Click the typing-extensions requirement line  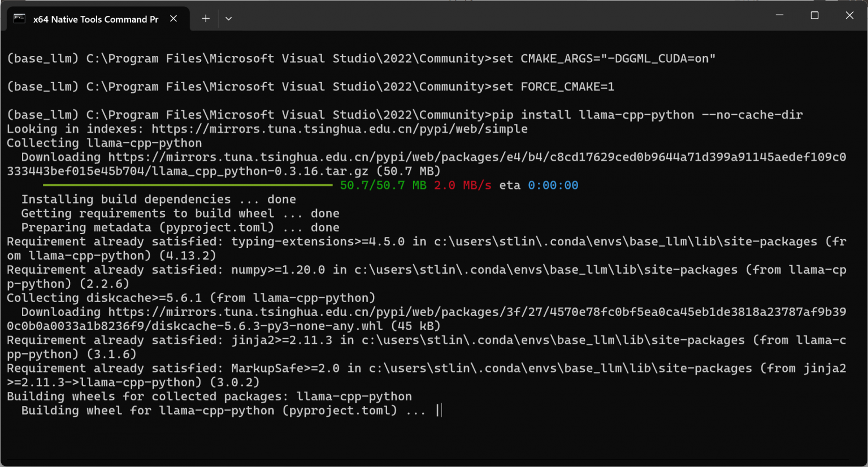[283, 241]
